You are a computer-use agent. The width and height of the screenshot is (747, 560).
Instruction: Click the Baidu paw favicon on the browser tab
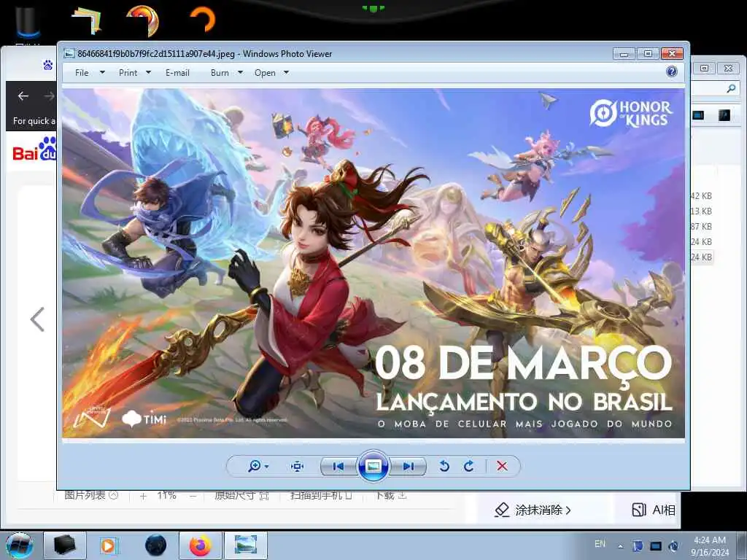click(48, 65)
